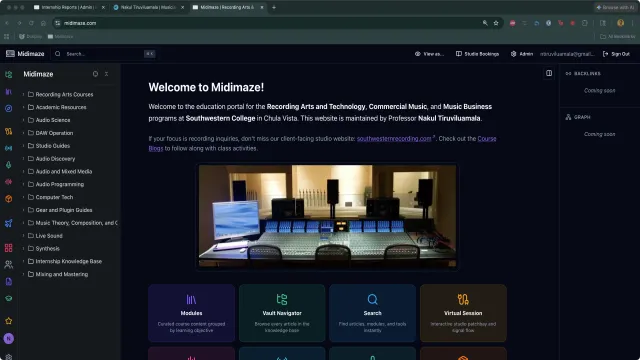Image resolution: width=640 pixels, height=360 pixels.
Task: Expand the Audio Discovery folder chevron
Action: pyautogui.click(x=23, y=159)
